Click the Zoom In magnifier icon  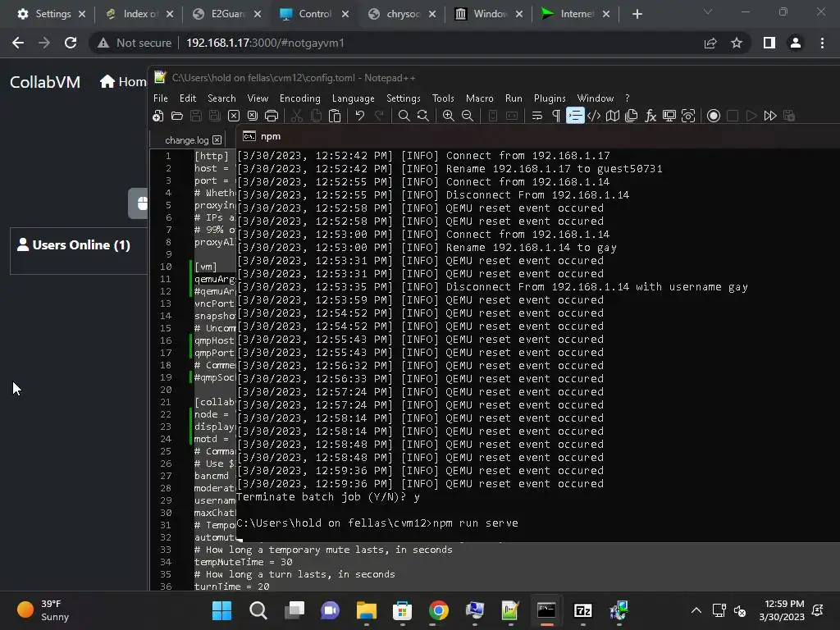point(449,116)
